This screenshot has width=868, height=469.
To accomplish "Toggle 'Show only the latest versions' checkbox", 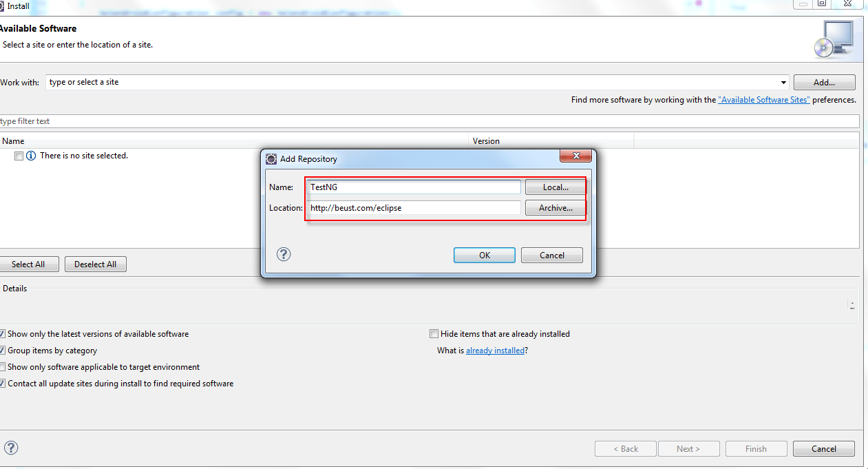I will pos(3,334).
